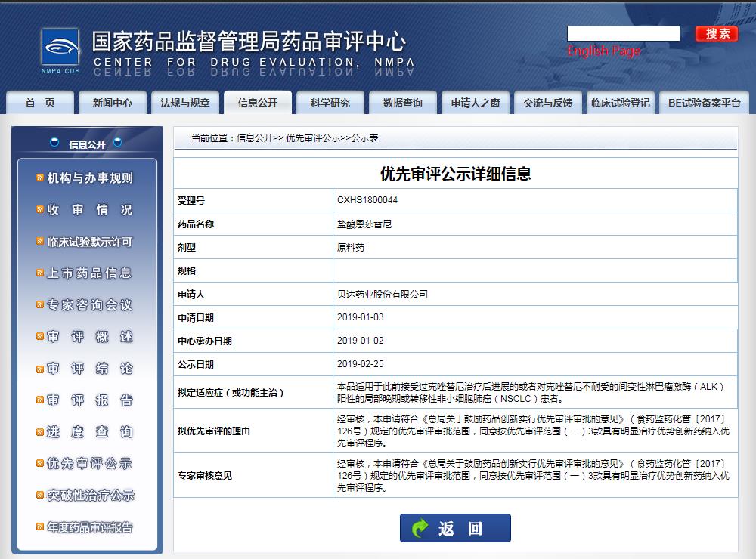Open 突破性治疗公示 in the sidebar
Screen dimensions: 756x559
91,496
